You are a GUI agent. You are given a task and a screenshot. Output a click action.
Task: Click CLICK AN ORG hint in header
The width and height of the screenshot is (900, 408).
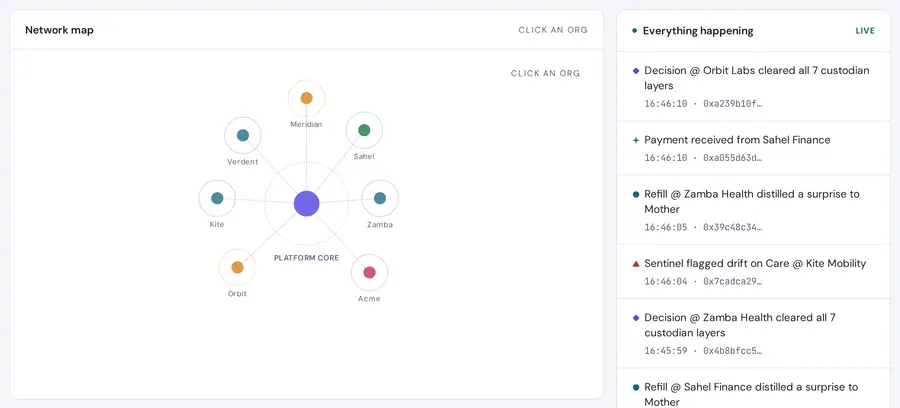tap(553, 30)
